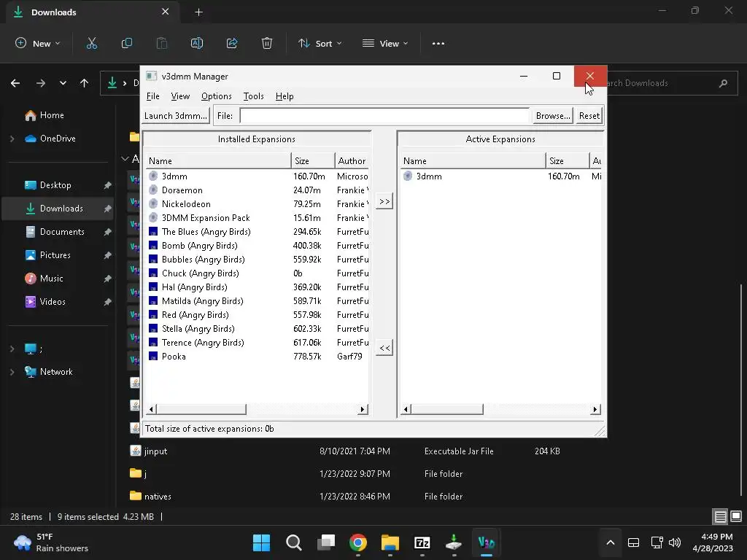The width and height of the screenshot is (747, 560).
Task: Select 3DMM Expansion Pack in installed list
Action: click(258, 217)
